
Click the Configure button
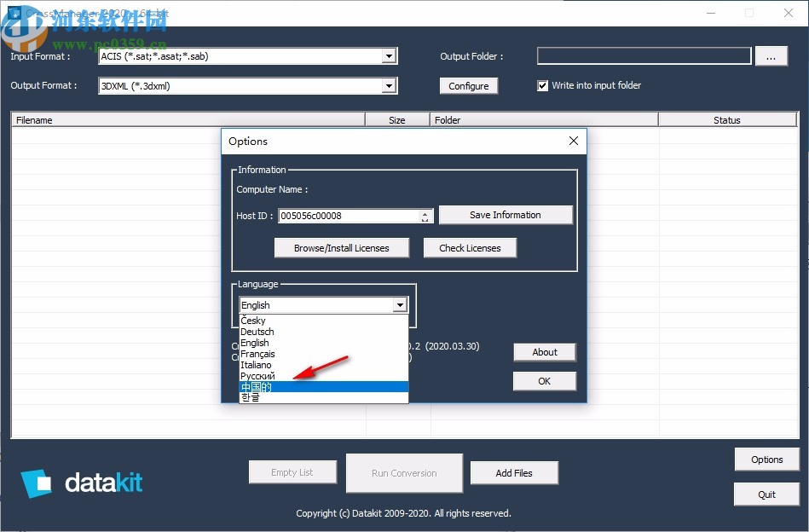click(x=470, y=85)
